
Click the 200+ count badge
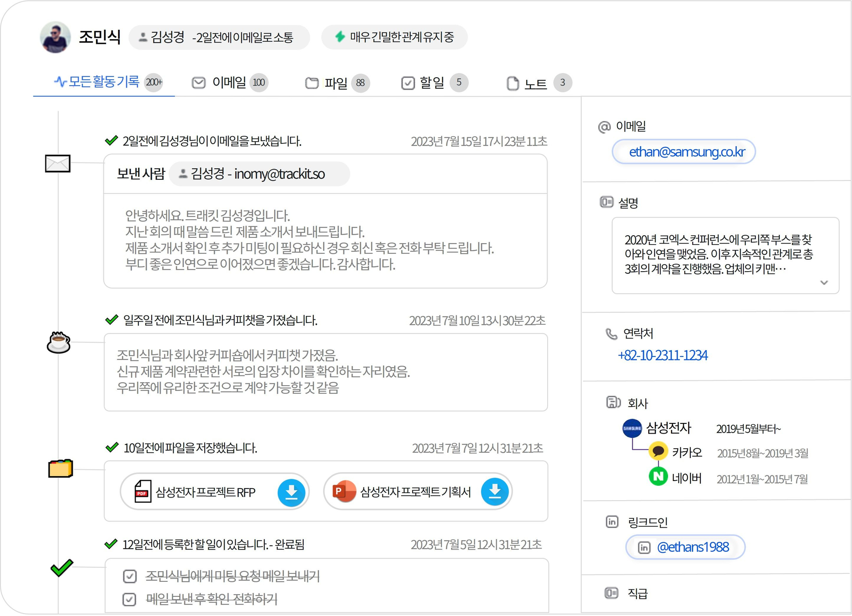tap(154, 82)
